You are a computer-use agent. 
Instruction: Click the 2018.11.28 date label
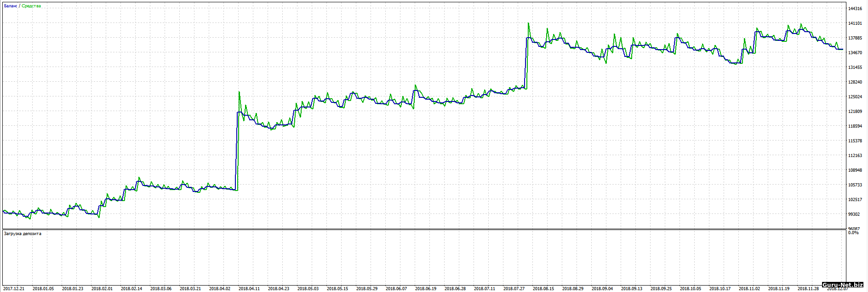click(x=808, y=289)
